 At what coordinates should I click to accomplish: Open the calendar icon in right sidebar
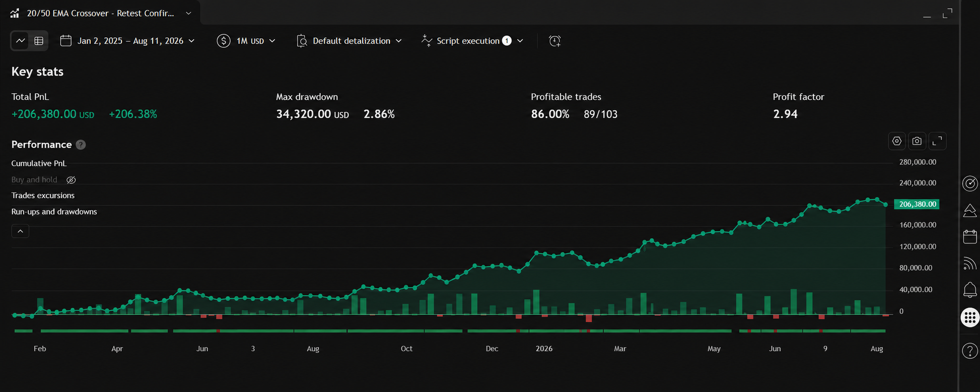tap(970, 236)
